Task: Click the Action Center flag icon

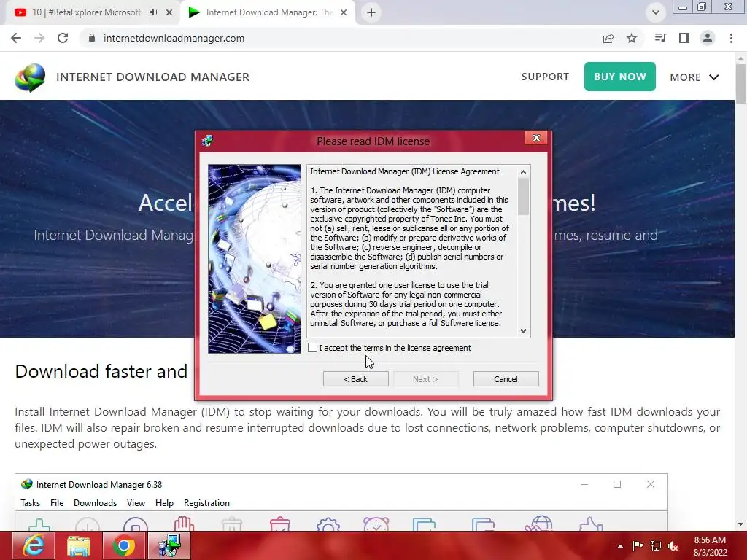Action: pos(638,546)
